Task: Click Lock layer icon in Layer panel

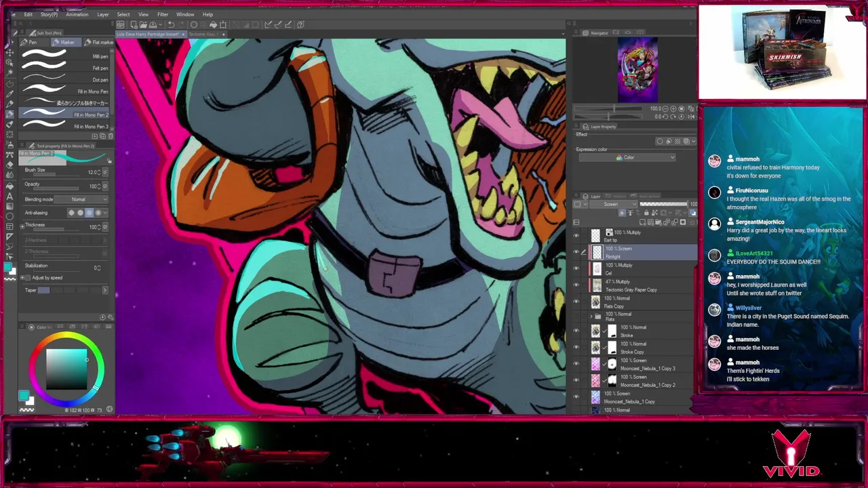Action: (646, 213)
